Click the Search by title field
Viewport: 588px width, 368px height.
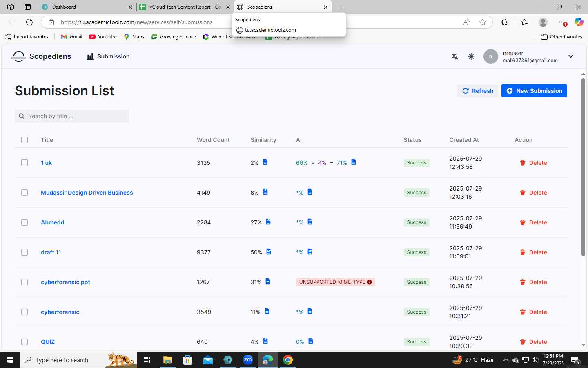coord(72,116)
